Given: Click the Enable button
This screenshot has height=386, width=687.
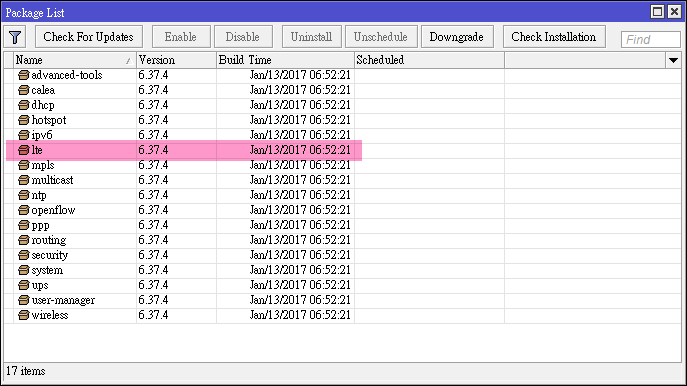Looking at the screenshot, I should 181,37.
